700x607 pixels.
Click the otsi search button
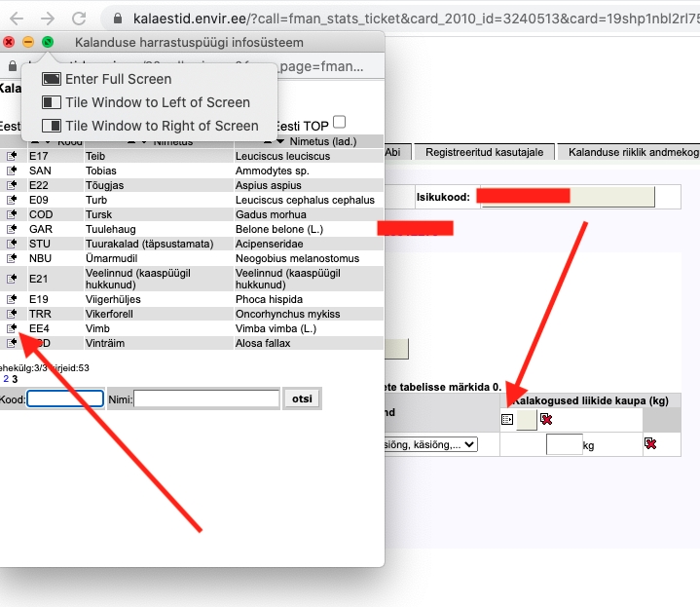[302, 398]
